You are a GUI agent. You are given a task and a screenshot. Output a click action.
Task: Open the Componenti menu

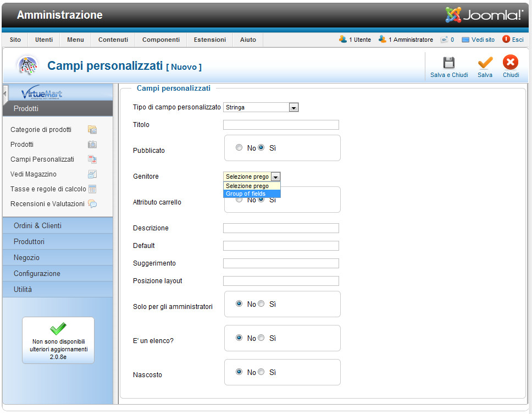(x=161, y=40)
